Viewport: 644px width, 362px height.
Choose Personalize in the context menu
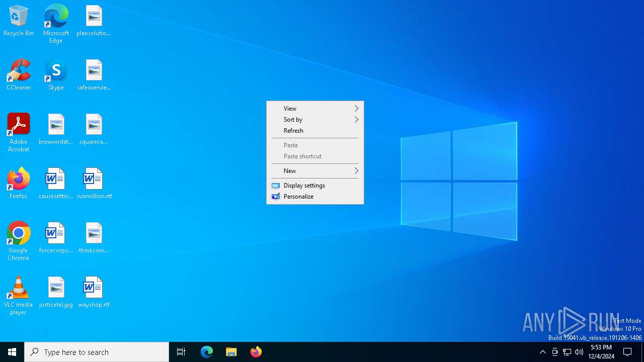pos(315,197)
